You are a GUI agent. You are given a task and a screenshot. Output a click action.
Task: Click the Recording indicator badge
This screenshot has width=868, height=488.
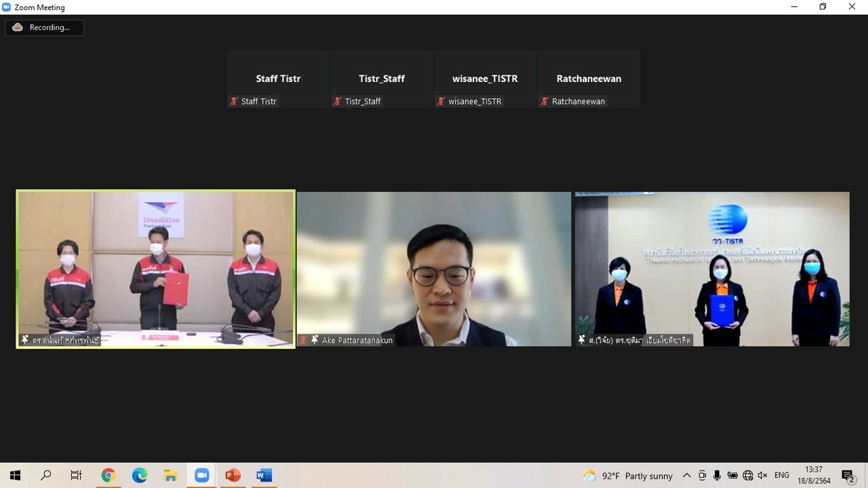[x=45, y=28]
